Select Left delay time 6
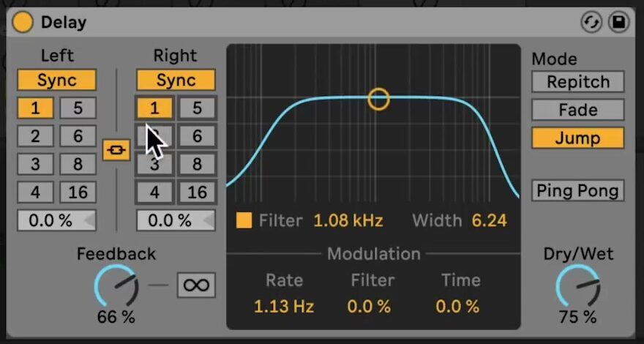Screen dimensions: 644x344 tap(78, 136)
